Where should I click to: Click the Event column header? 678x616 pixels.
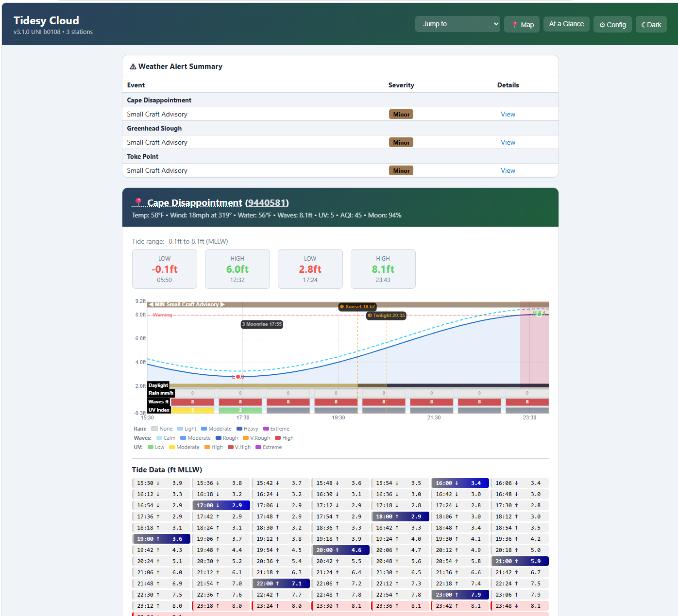(136, 85)
